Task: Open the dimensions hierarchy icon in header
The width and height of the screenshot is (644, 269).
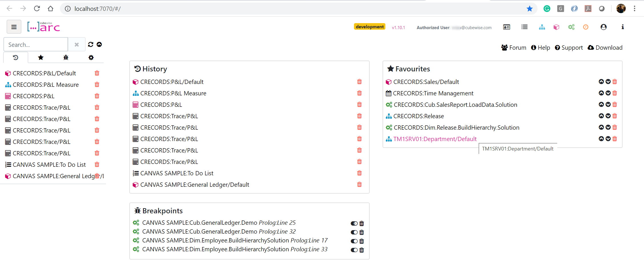Action: click(542, 27)
